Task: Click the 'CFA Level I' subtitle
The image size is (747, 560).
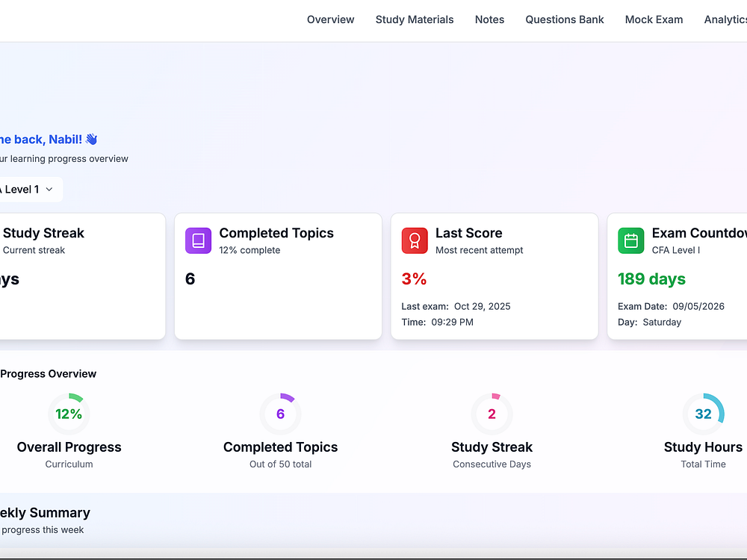Action: click(x=676, y=250)
